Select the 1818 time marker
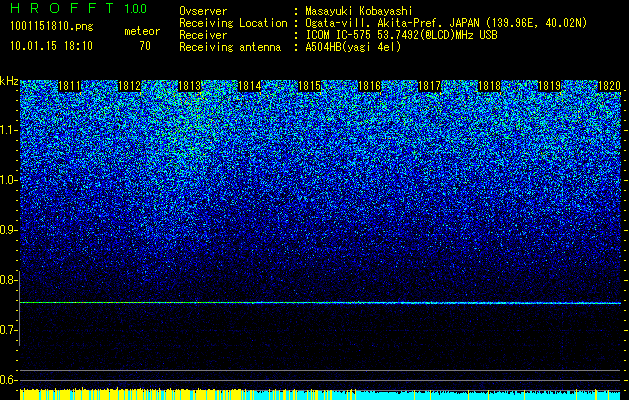Viewport: 629px width, 400px height. (x=489, y=86)
